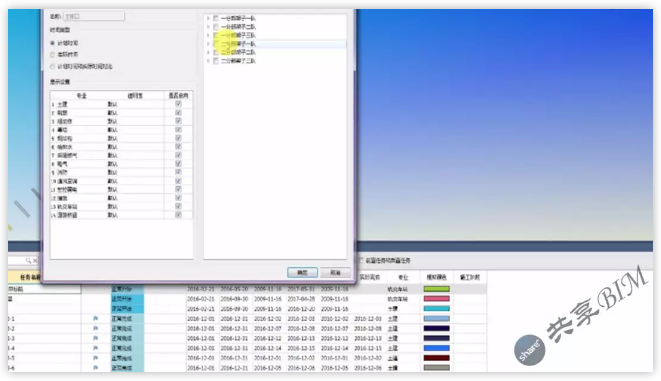Image resolution: width=661 pixels, height=381 pixels.
Task: Select the 二分部班子一队 tree row
Action: pyautogui.click(x=276, y=44)
